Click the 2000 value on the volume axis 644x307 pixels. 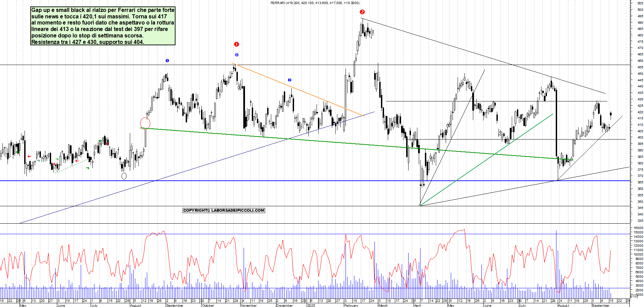[x=639, y=290]
